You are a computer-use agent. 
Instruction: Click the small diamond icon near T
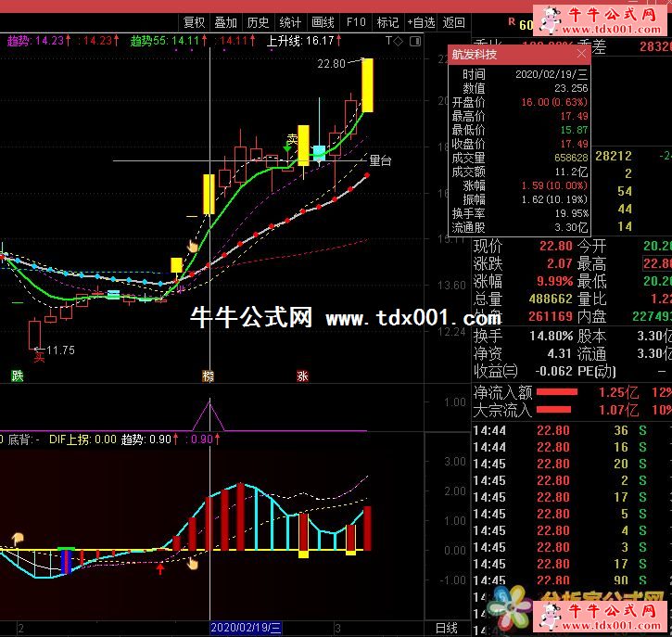point(398,41)
